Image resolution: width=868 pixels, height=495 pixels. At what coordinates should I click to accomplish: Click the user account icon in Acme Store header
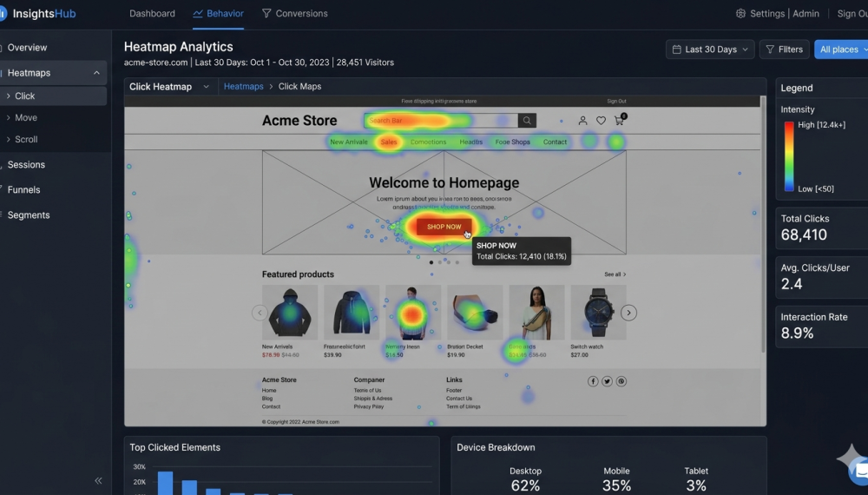582,120
